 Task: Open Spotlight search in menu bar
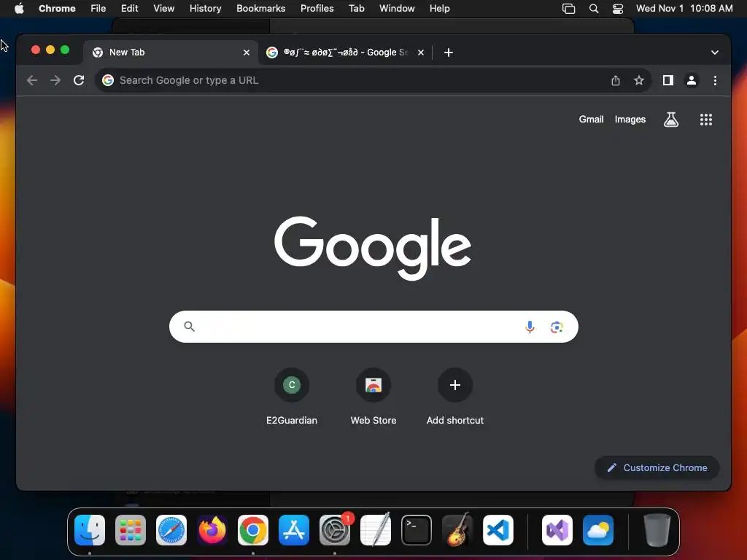tap(594, 9)
